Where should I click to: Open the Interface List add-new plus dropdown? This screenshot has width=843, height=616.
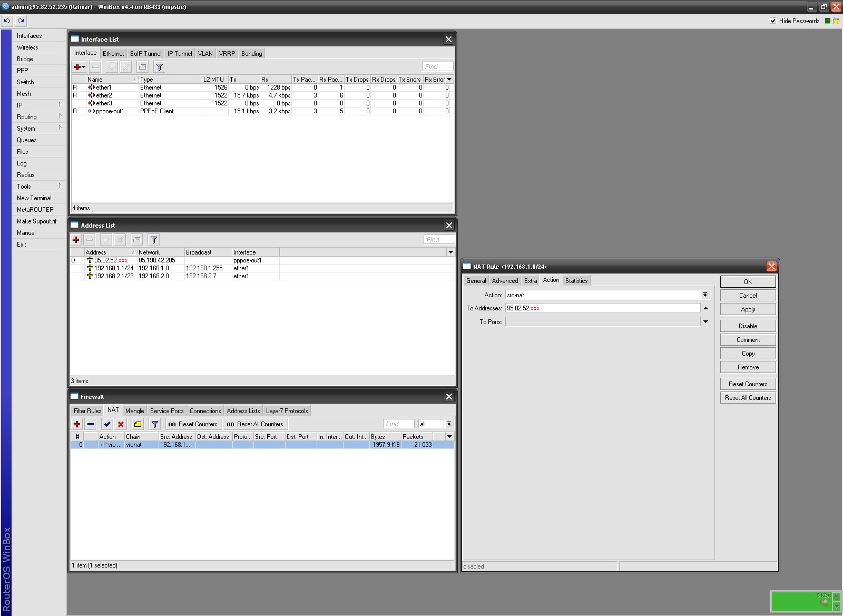[80, 67]
